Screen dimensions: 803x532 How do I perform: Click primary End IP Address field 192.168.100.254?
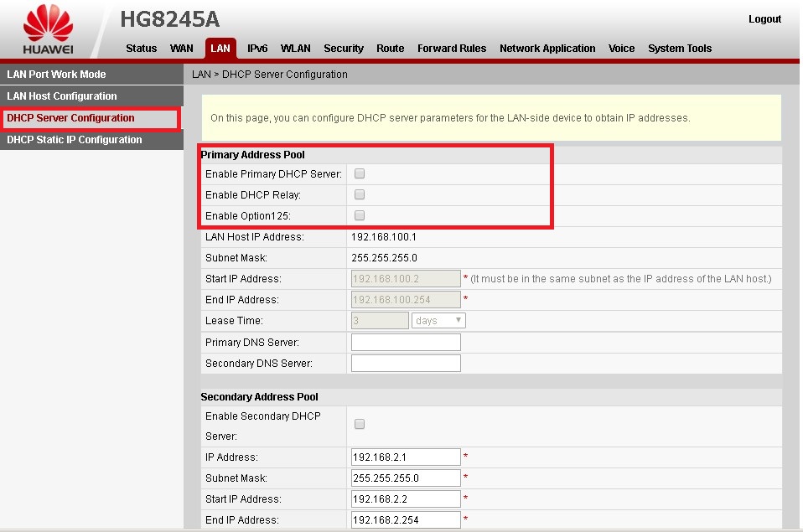(x=406, y=300)
